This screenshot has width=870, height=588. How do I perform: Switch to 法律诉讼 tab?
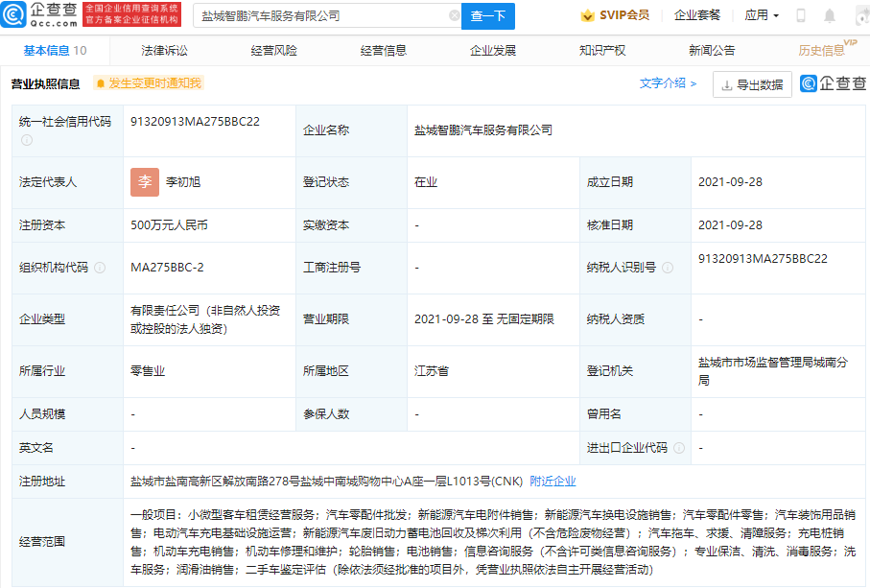pos(164,51)
